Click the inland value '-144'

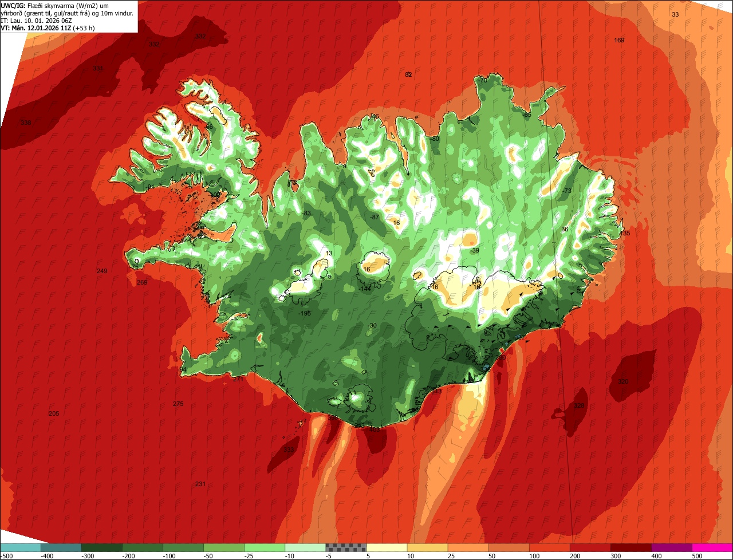(x=365, y=289)
